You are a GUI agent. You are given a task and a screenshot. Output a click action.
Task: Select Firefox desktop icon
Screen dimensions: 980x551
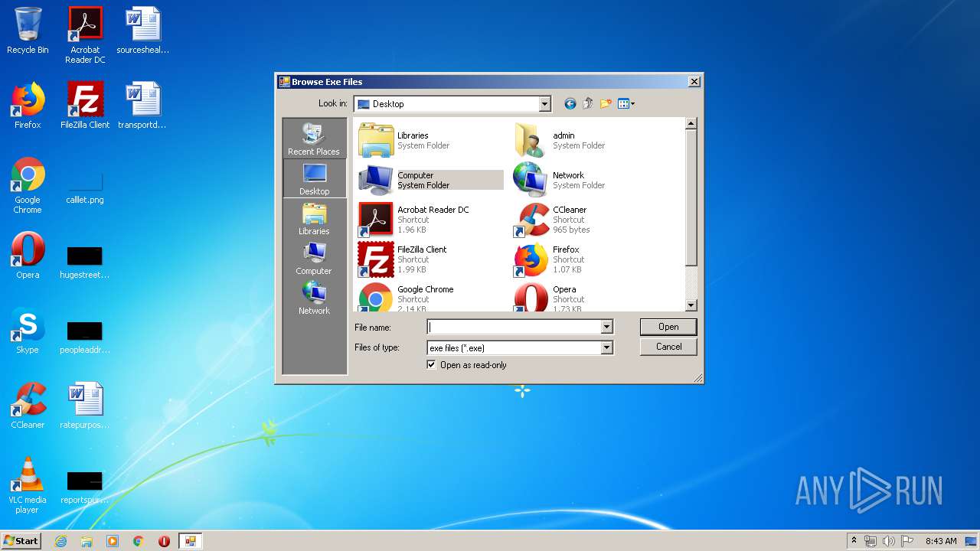28,106
